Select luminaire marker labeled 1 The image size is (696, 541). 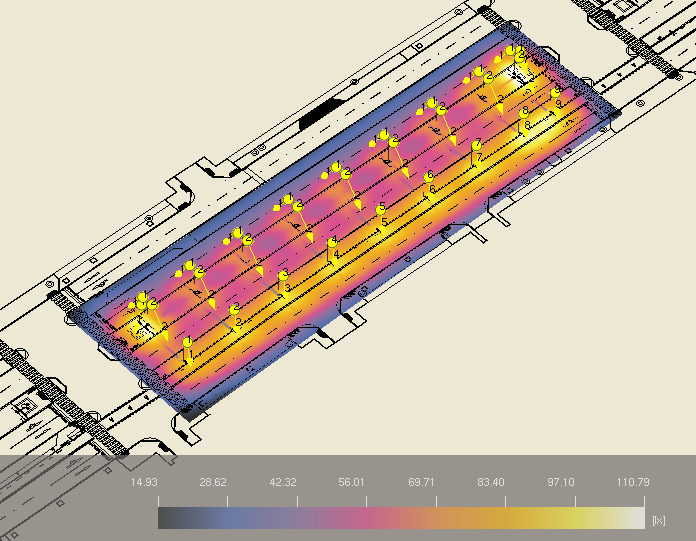(x=187, y=343)
